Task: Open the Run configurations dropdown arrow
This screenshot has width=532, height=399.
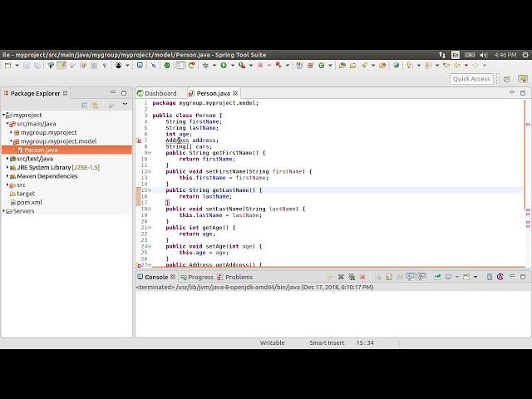Action: click(x=233, y=65)
